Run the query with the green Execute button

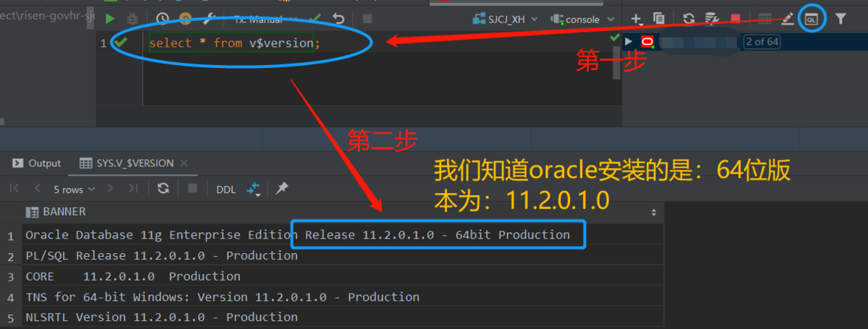click(110, 20)
